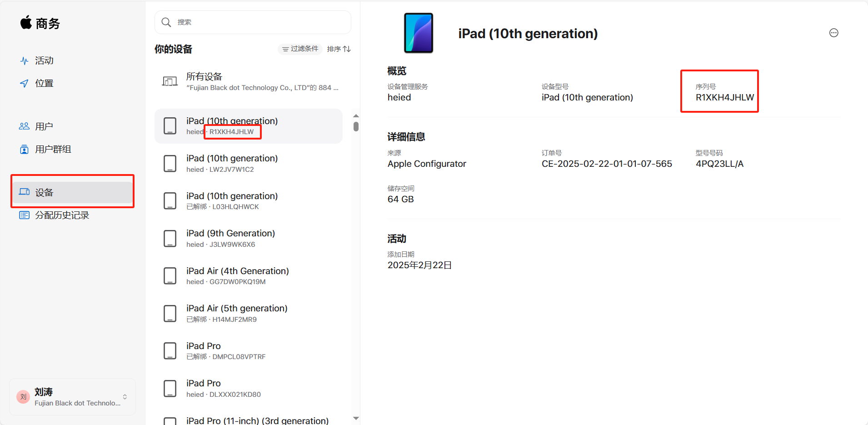This screenshot has width=868, height=425.
Task: Click the heied management service value
Action: (x=399, y=97)
